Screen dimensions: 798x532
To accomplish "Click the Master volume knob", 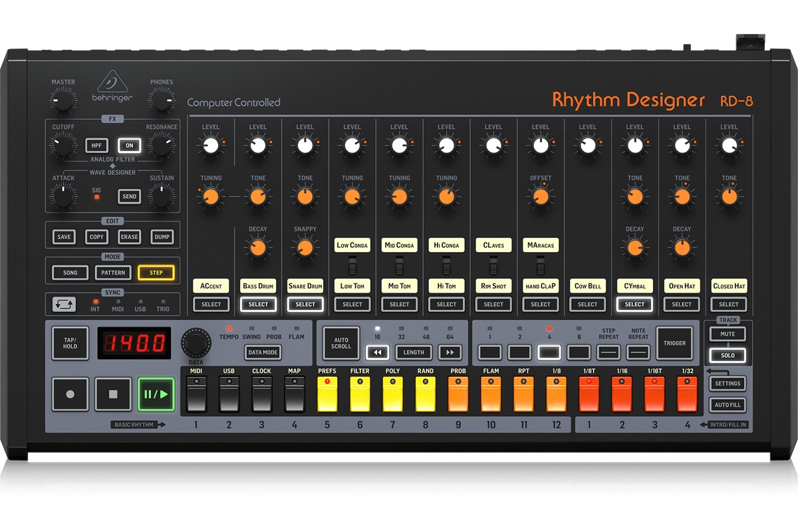I will coord(63,101).
